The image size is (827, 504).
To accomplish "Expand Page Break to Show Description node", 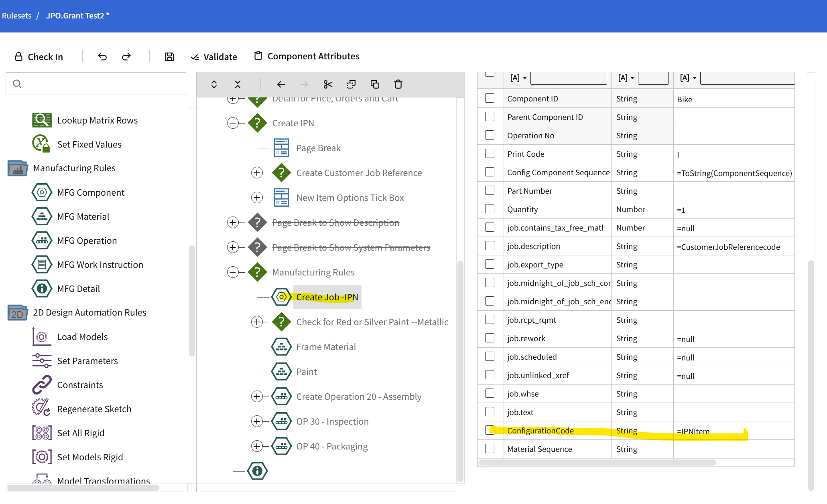I will tap(233, 223).
